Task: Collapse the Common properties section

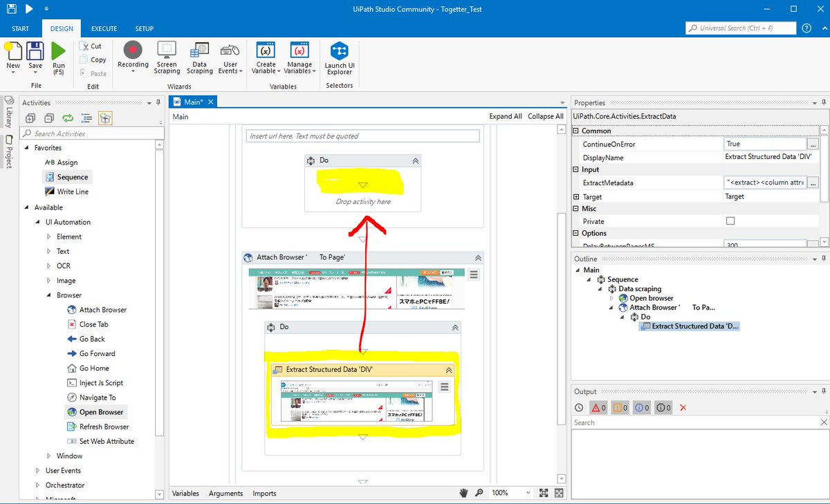Action: click(x=576, y=131)
